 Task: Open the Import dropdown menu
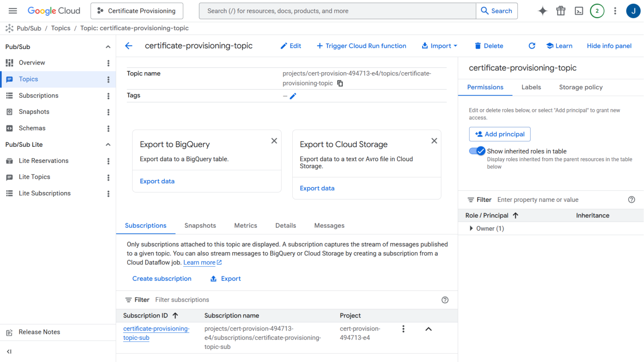click(439, 46)
